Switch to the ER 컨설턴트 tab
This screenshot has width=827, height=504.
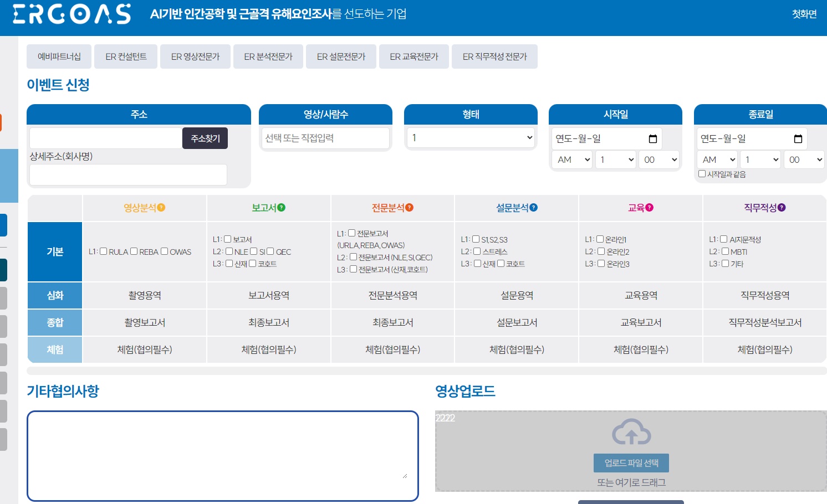(x=126, y=56)
